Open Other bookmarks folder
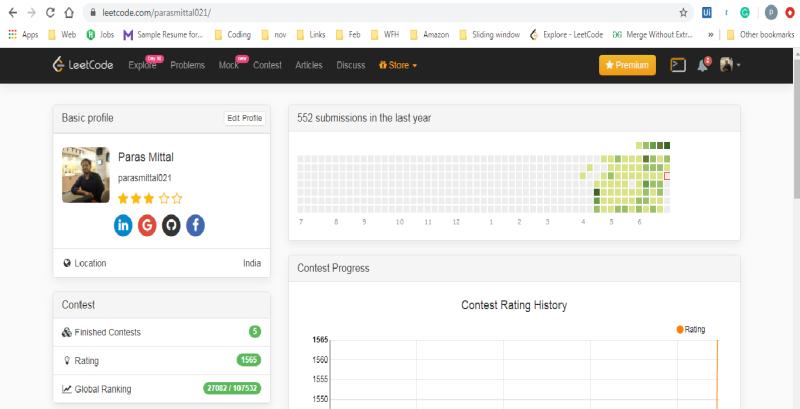 coord(760,35)
